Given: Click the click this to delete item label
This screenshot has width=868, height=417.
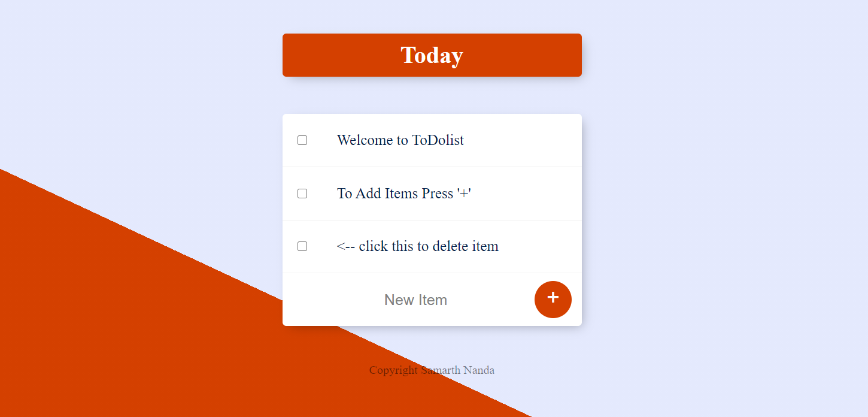Looking at the screenshot, I should [429, 246].
